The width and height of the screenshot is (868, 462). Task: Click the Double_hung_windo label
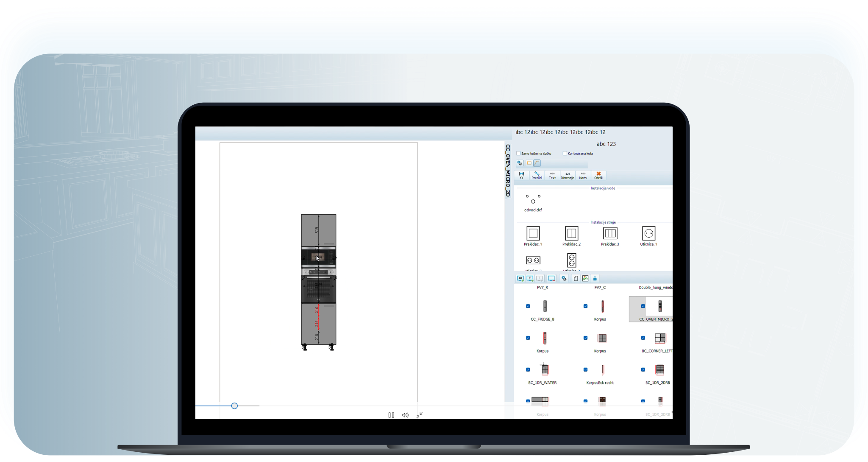coord(655,288)
